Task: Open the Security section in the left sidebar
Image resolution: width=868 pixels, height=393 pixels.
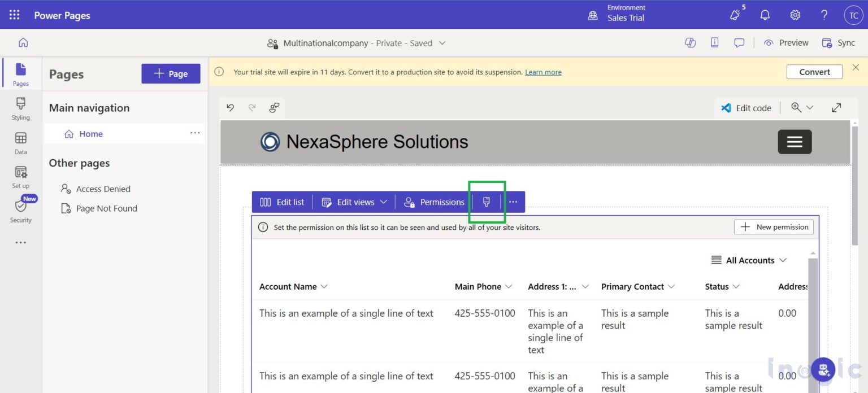Action: coord(20,209)
